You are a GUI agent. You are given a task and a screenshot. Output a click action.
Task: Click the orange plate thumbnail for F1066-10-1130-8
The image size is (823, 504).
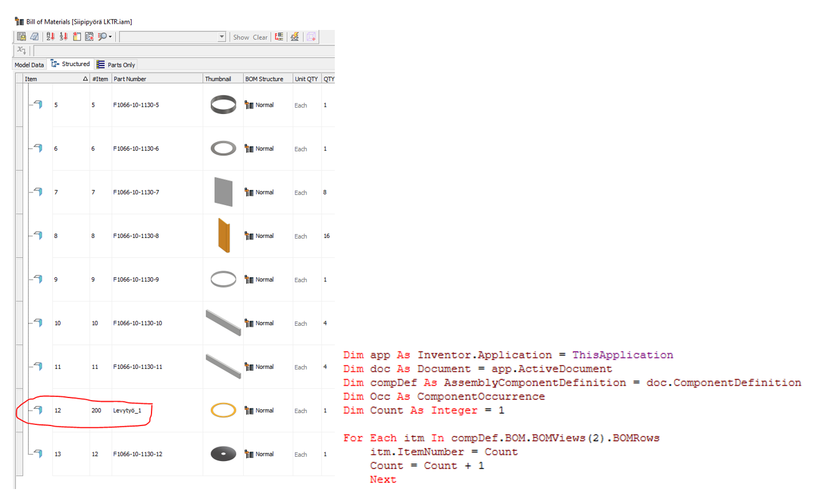pyautogui.click(x=223, y=235)
